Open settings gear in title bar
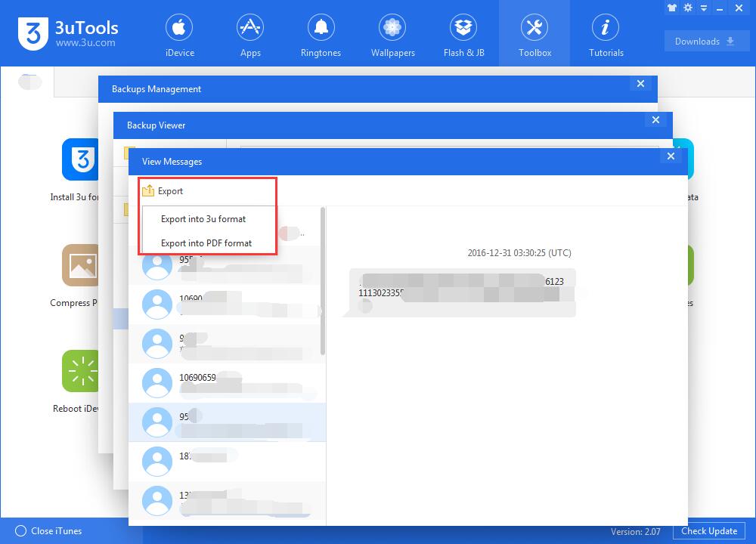 (x=688, y=8)
